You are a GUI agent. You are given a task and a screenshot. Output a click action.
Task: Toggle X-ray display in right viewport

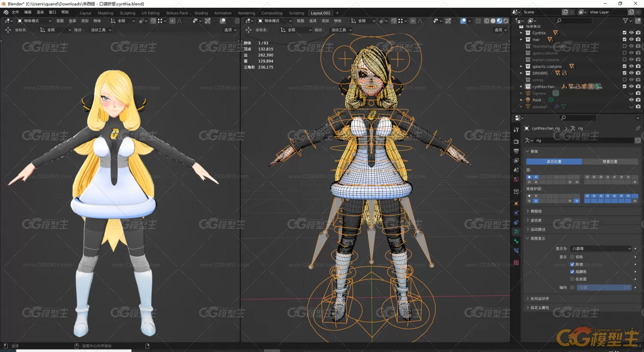478,21
